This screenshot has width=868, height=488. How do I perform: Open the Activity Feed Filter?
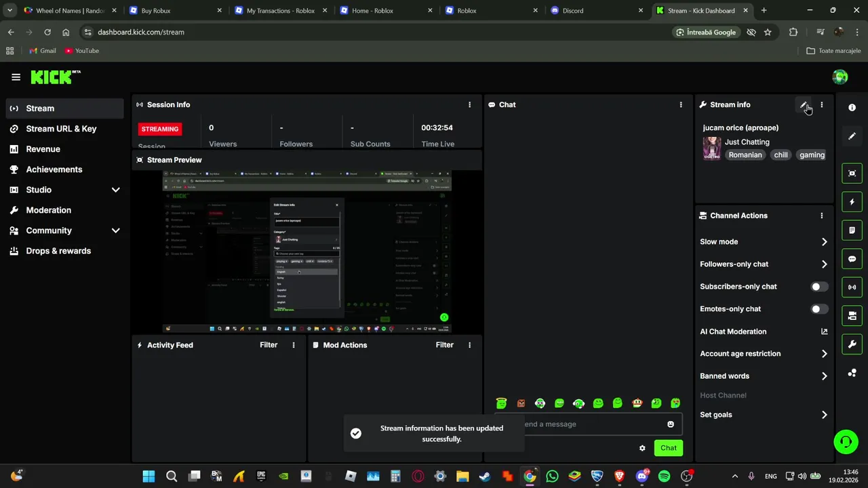pos(269,345)
